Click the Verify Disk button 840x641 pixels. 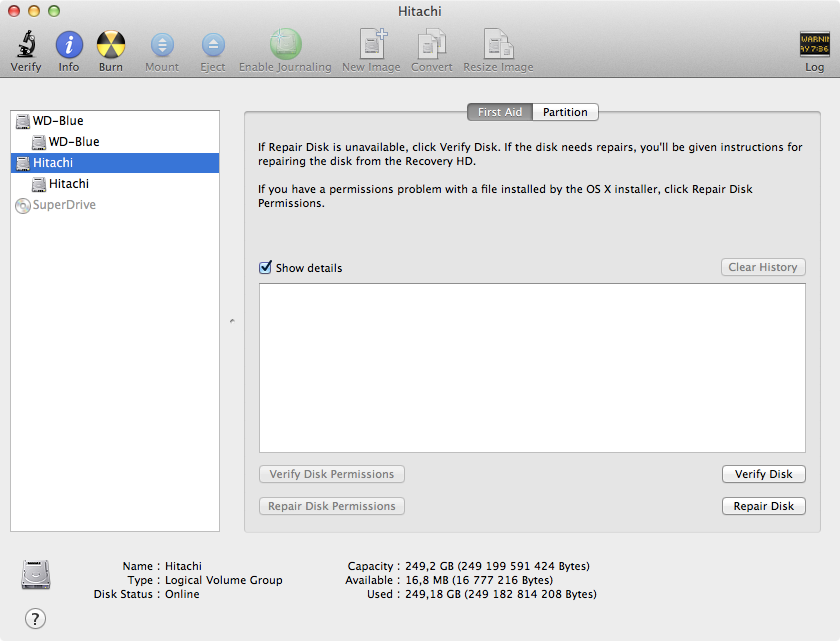[763, 474]
